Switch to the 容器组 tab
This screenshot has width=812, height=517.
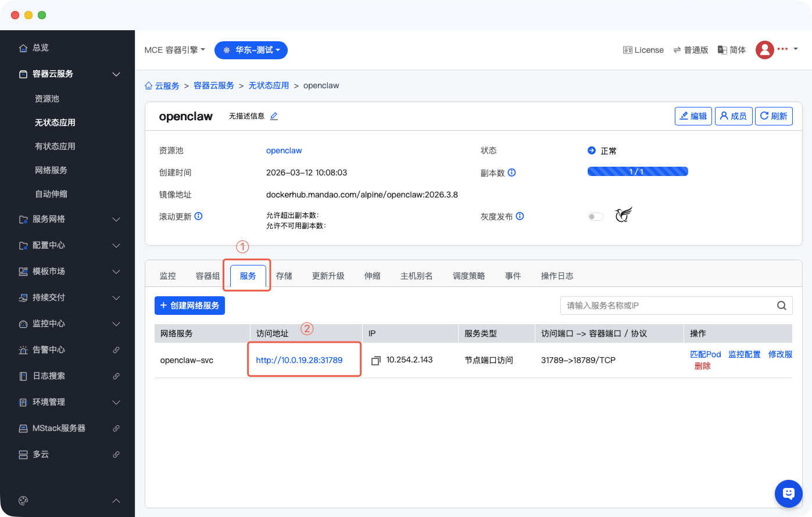tap(208, 276)
